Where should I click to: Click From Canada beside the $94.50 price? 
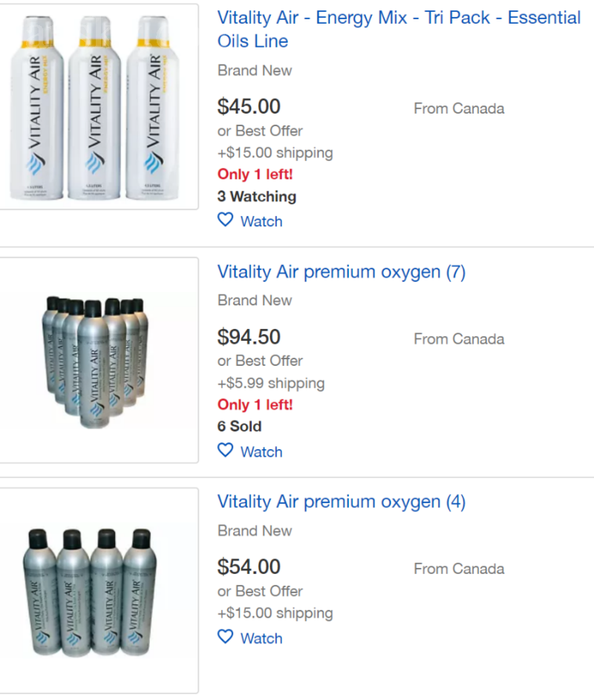[x=459, y=338]
